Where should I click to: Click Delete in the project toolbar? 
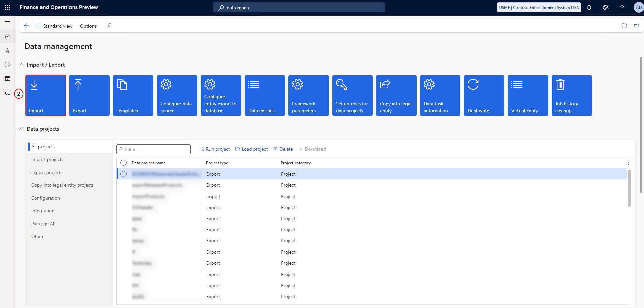click(283, 149)
